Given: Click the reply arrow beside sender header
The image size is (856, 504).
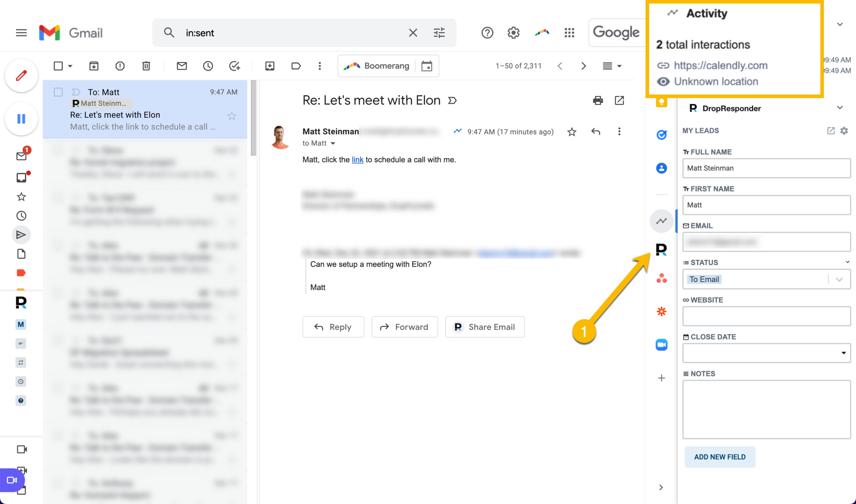Looking at the screenshot, I should click(x=596, y=132).
